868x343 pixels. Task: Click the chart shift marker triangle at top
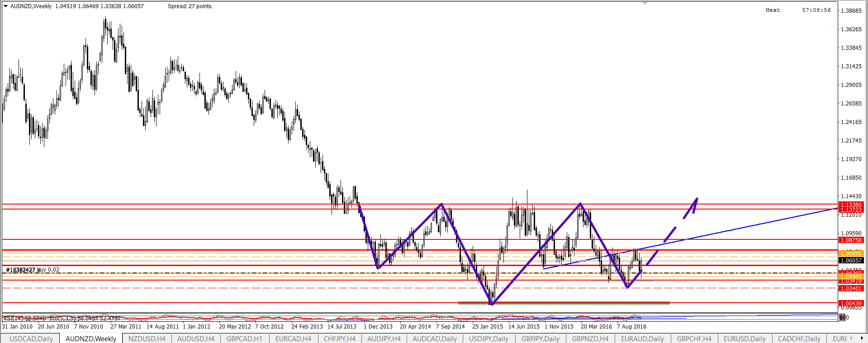pos(645,3)
